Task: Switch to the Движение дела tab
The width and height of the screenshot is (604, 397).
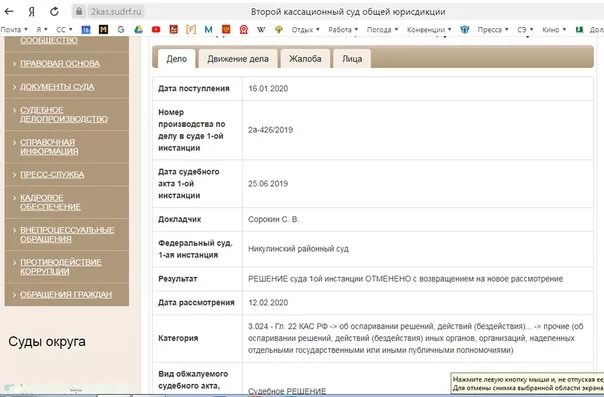Action: pyautogui.click(x=238, y=59)
